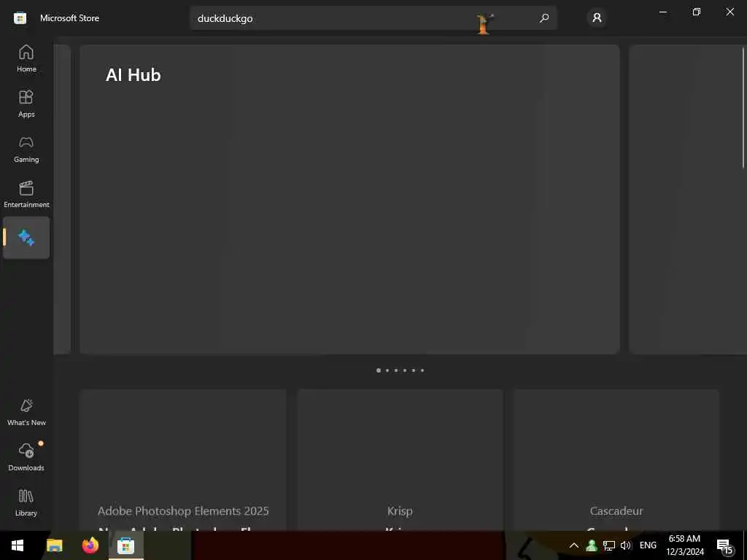Open the Krisp app card
The height and width of the screenshot is (560, 747).
[x=400, y=459]
